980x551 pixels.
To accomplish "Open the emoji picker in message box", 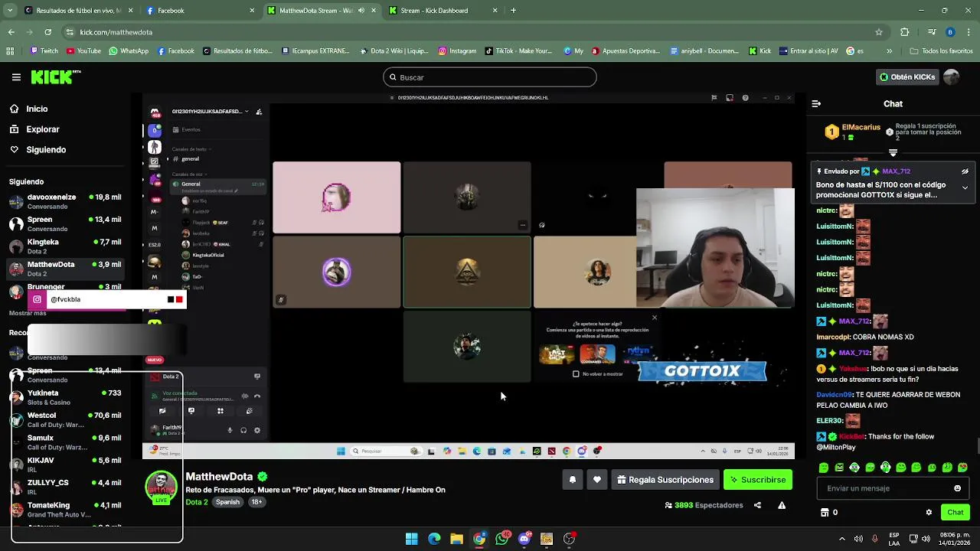I will point(957,488).
